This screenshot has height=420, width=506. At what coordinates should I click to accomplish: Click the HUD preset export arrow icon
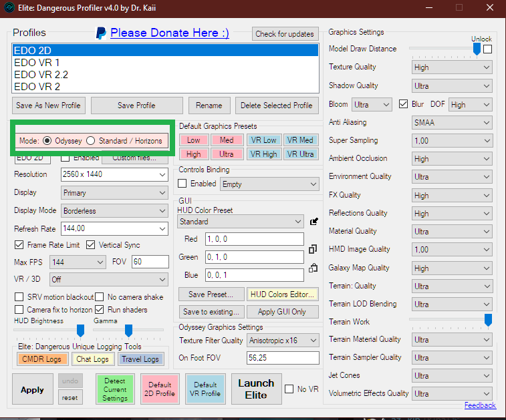pyautogui.click(x=313, y=222)
